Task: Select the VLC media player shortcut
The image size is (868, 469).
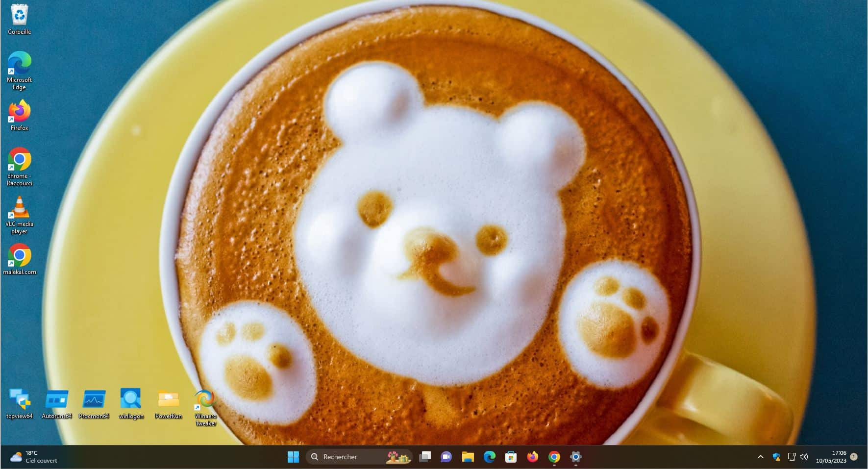Action: (20, 215)
